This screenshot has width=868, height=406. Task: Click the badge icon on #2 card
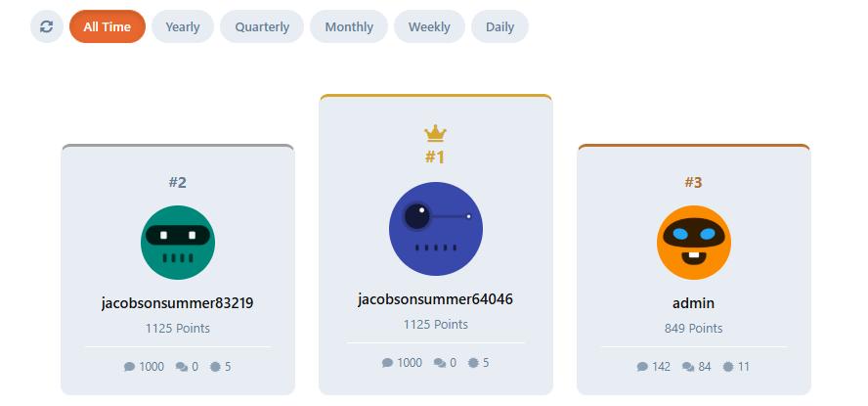[214, 367]
